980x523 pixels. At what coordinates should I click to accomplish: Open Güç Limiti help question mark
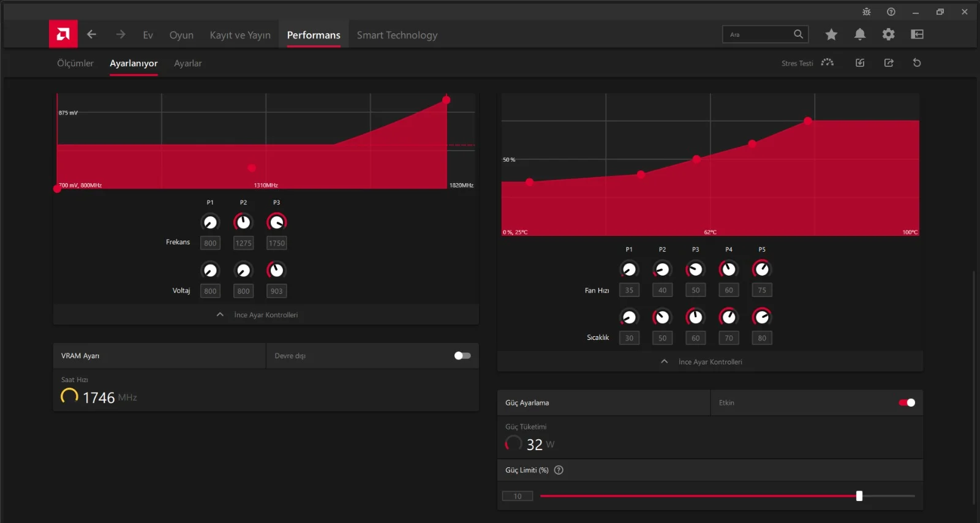[559, 470]
